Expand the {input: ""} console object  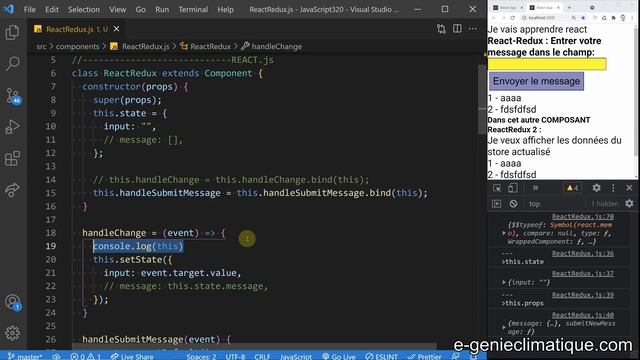tap(504, 282)
